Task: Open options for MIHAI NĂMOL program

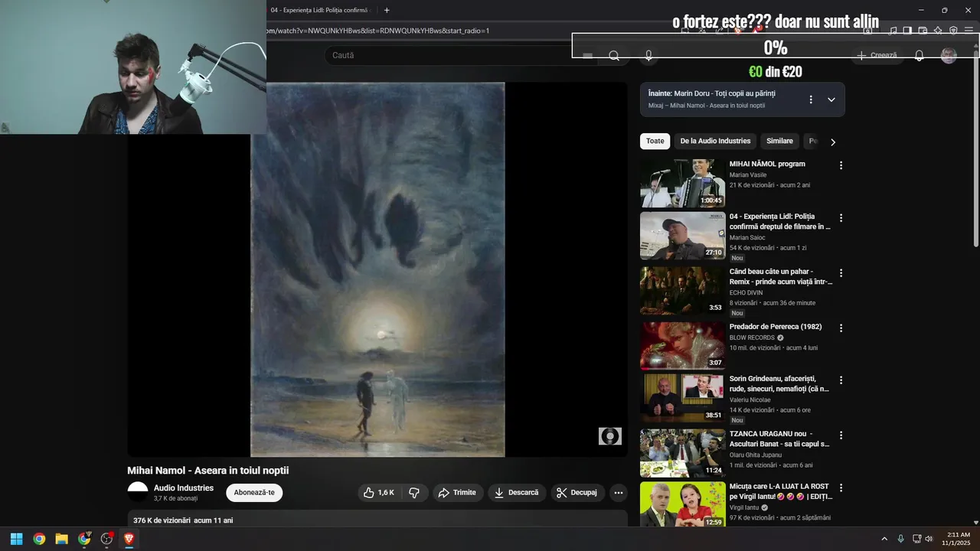Action: [x=841, y=165]
